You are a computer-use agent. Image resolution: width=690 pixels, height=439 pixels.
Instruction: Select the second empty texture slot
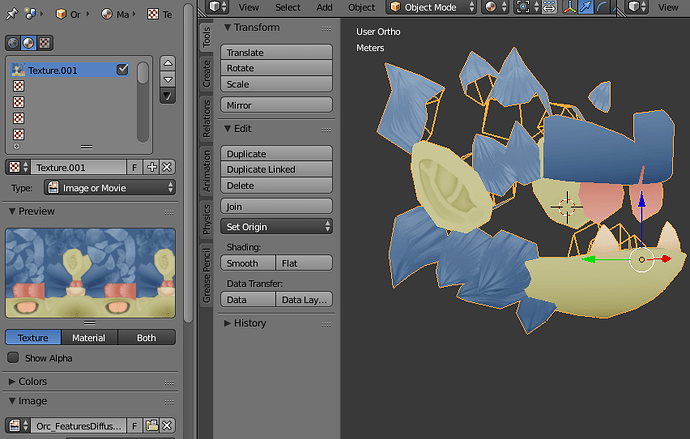click(x=18, y=102)
